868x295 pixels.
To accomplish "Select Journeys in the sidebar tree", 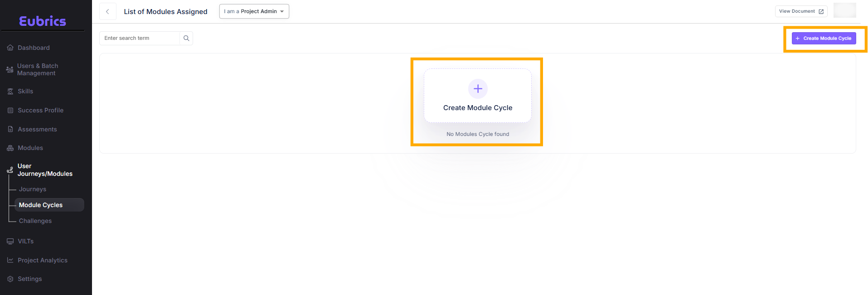I will coord(33,189).
